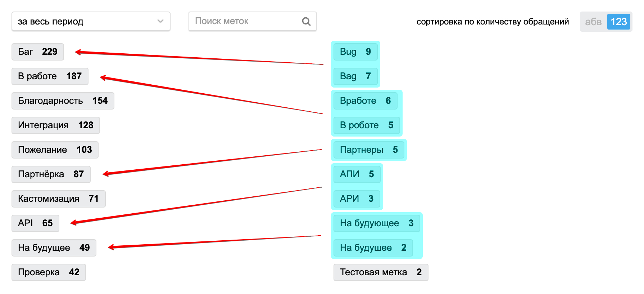Image resolution: width=644 pixels, height=294 pixels.
Task: Click the chevron arrow of the period selector
Action: [x=160, y=22]
